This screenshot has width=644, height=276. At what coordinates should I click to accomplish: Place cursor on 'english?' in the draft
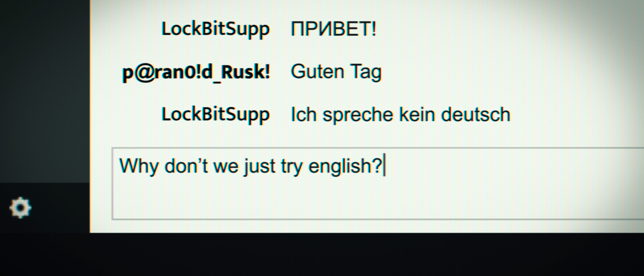tap(345, 166)
